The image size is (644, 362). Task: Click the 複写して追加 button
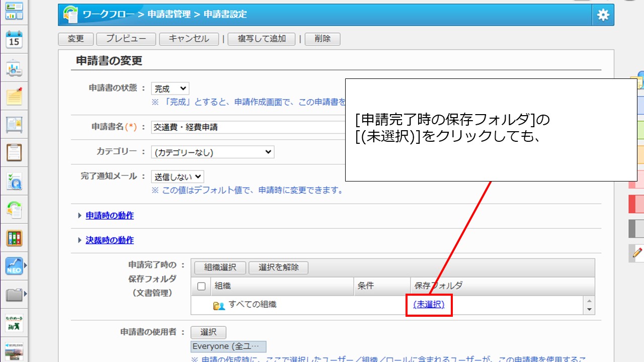click(x=262, y=39)
